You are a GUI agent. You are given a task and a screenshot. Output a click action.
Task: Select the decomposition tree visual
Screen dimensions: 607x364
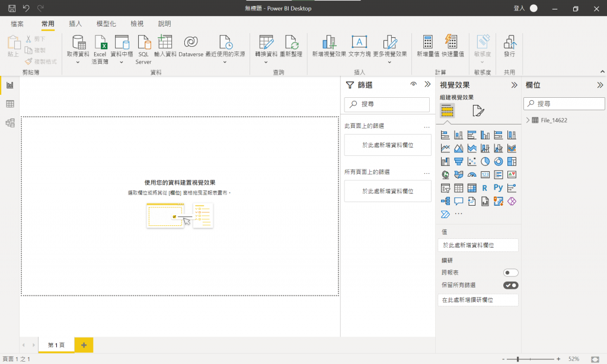point(445,202)
